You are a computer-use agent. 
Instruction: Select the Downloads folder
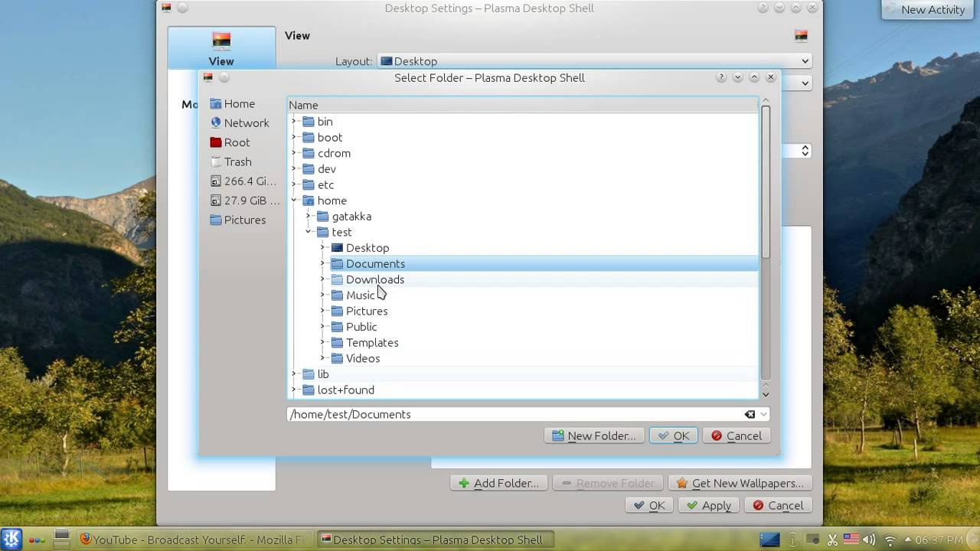[367, 279]
